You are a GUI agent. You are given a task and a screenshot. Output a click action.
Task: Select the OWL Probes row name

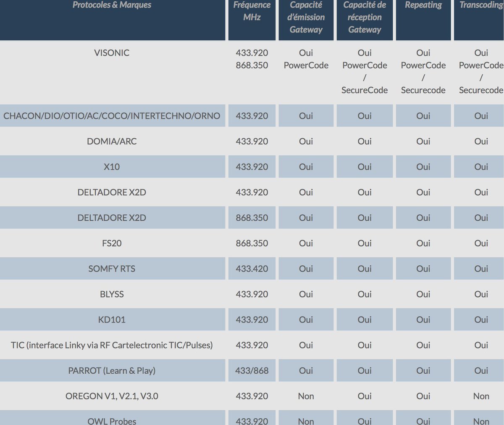[x=112, y=421]
